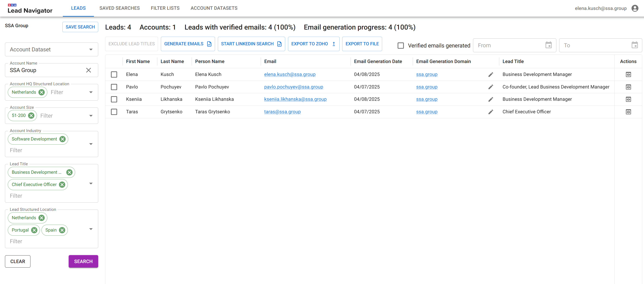Screen dimensions: 644x284
Task: Open the Account Datasets tab
Action: point(214,8)
